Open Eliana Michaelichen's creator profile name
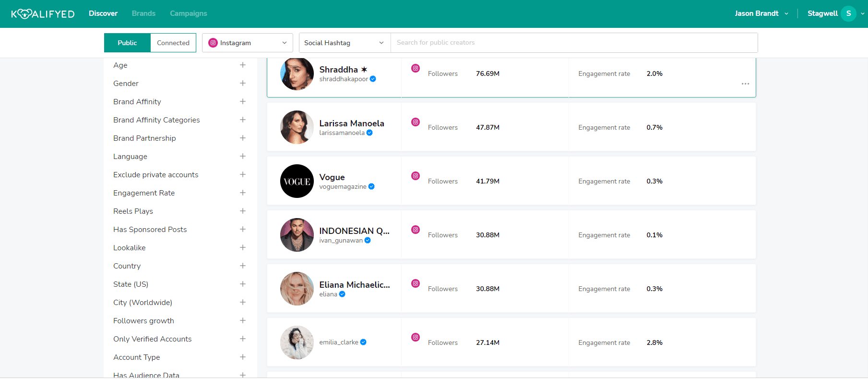868x379 pixels. click(x=355, y=285)
